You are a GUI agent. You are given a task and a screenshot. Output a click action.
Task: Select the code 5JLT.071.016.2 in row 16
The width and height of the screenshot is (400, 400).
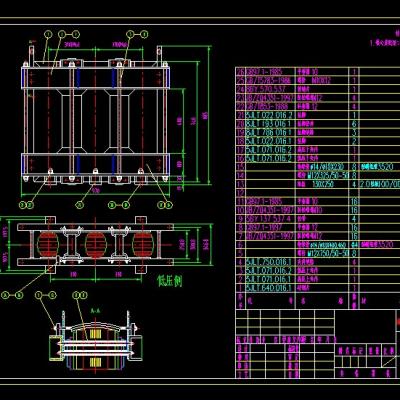(269, 158)
